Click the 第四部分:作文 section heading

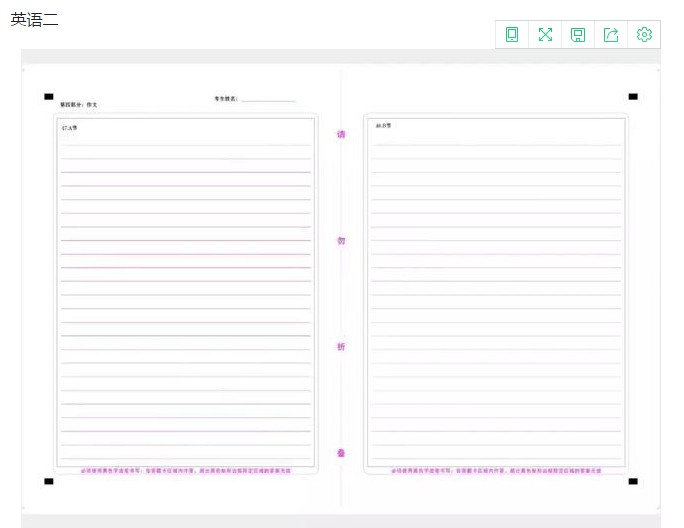(x=79, y=105)
